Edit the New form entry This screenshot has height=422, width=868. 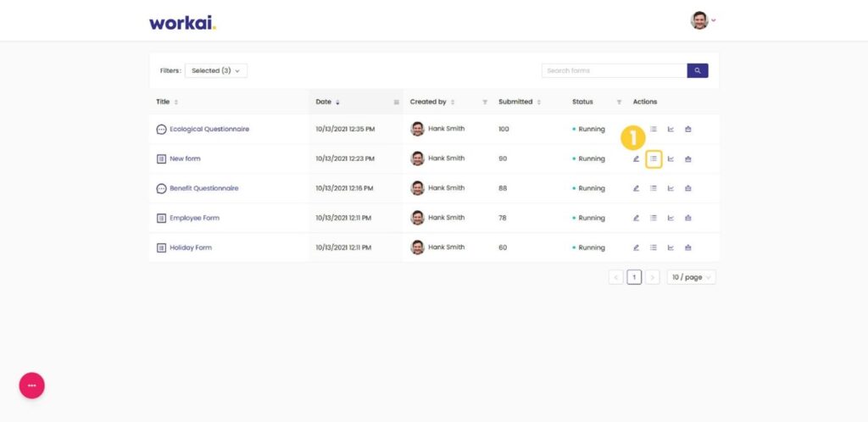(x=636, y=158)
